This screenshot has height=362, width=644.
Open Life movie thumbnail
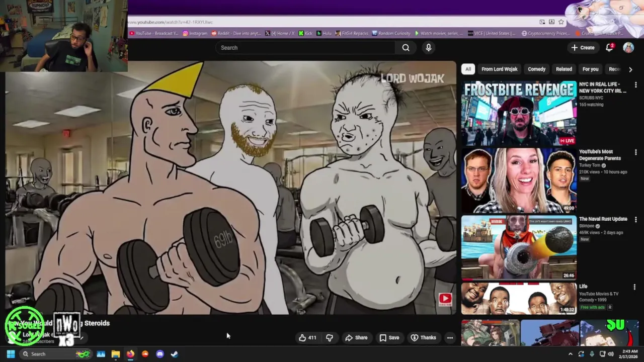(519, 298)
